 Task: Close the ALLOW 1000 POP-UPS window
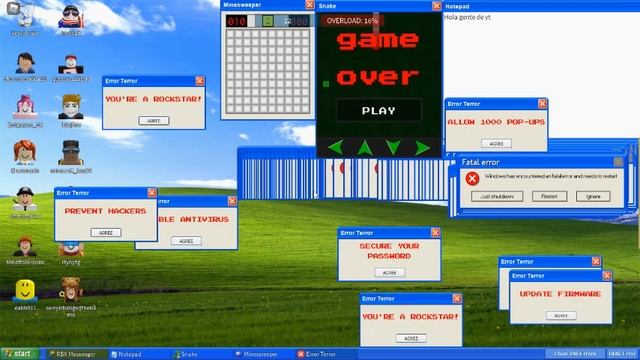click(542, 104)
